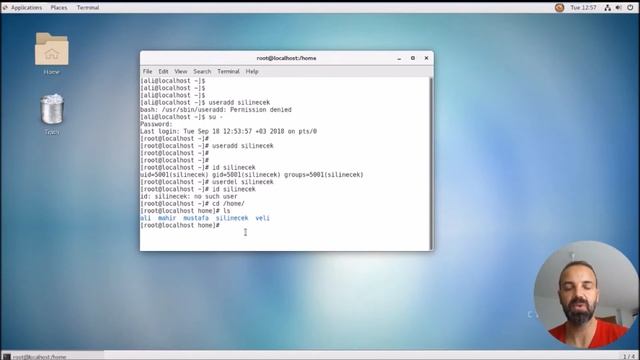Click the 'mahir' directory in ls output
The image size is (640, 360).
[x=167, y=218]
